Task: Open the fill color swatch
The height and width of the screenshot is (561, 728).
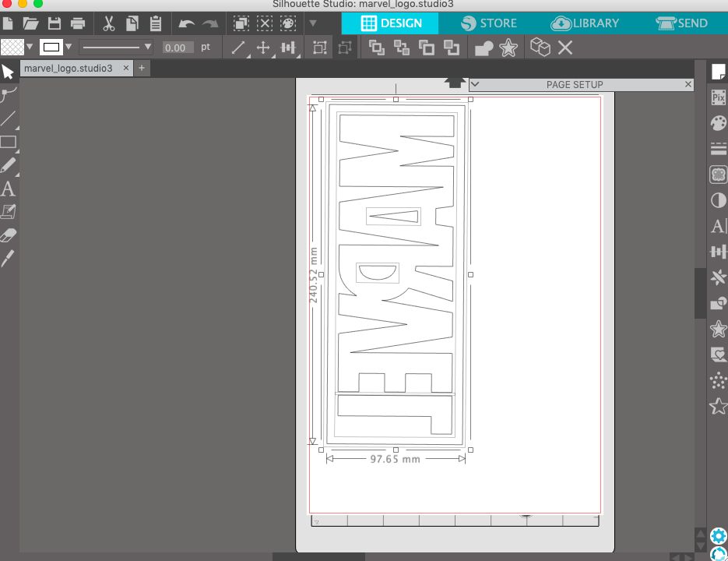Action: point(12,47)
